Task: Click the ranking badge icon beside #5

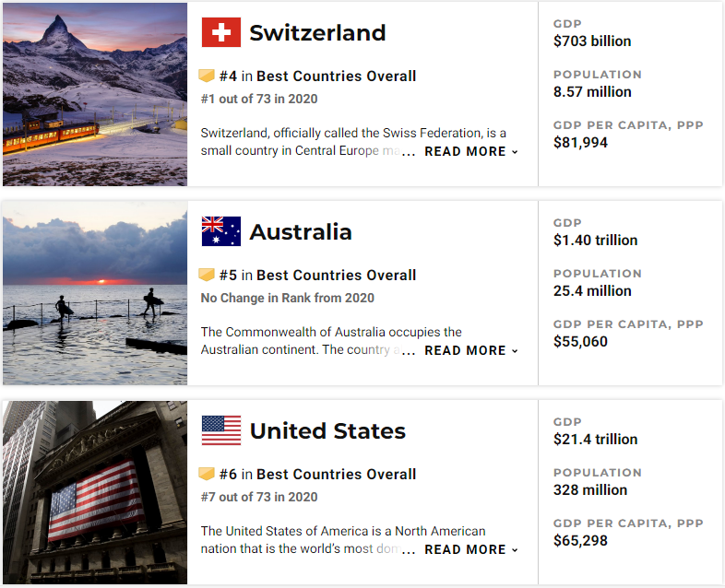Action: [207, 275]
